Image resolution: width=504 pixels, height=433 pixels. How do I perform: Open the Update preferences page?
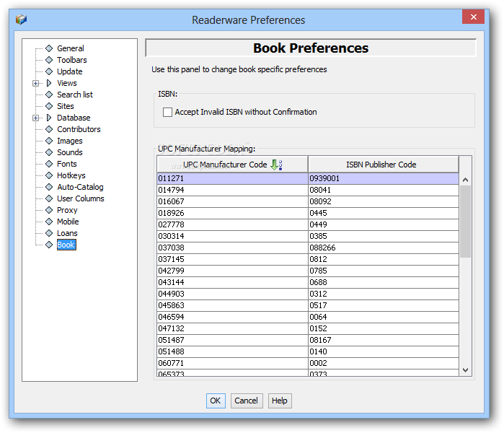tap(70, 71)
